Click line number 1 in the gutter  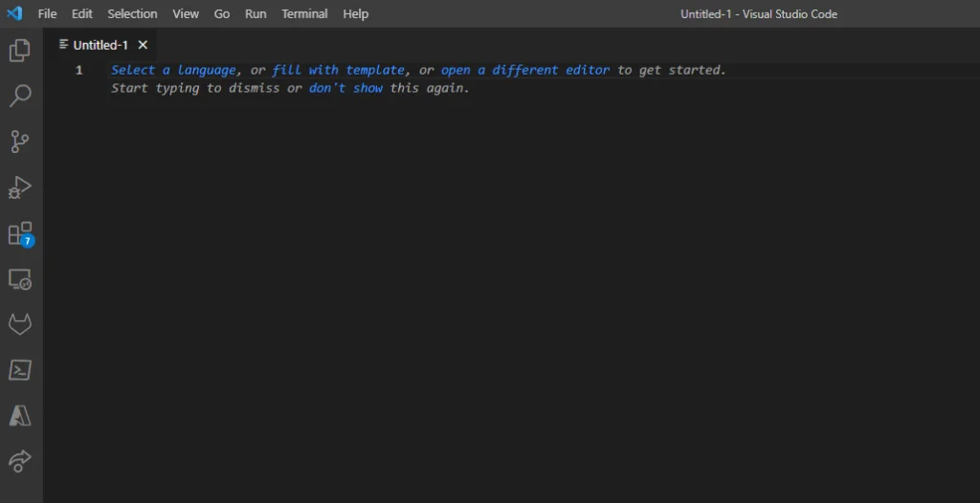(79, 70)
